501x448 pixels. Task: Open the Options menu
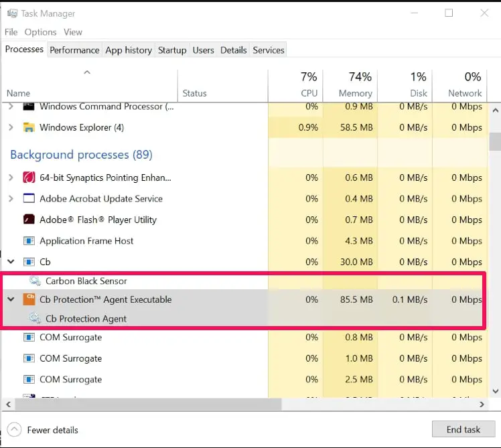click(x=40, y=32)
